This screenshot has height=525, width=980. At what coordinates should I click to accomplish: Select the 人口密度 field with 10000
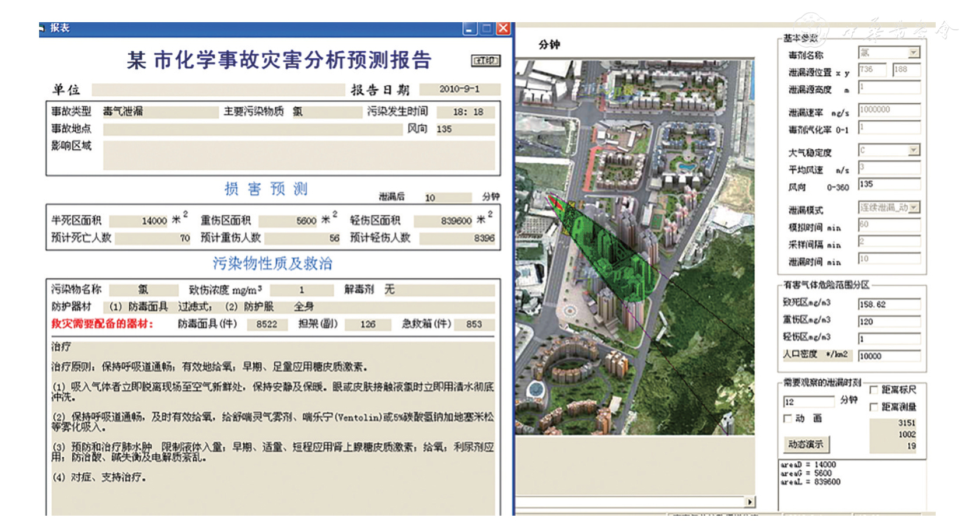point(888,356)
